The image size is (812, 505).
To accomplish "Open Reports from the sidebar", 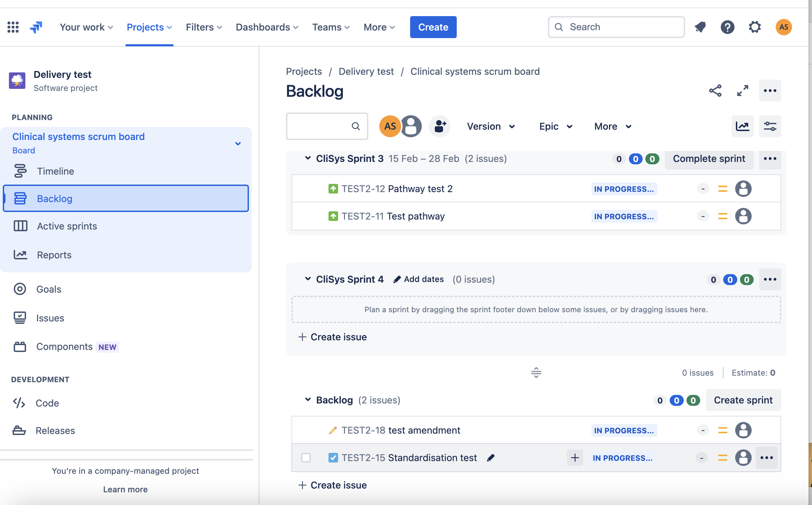I will pos(126,255).
